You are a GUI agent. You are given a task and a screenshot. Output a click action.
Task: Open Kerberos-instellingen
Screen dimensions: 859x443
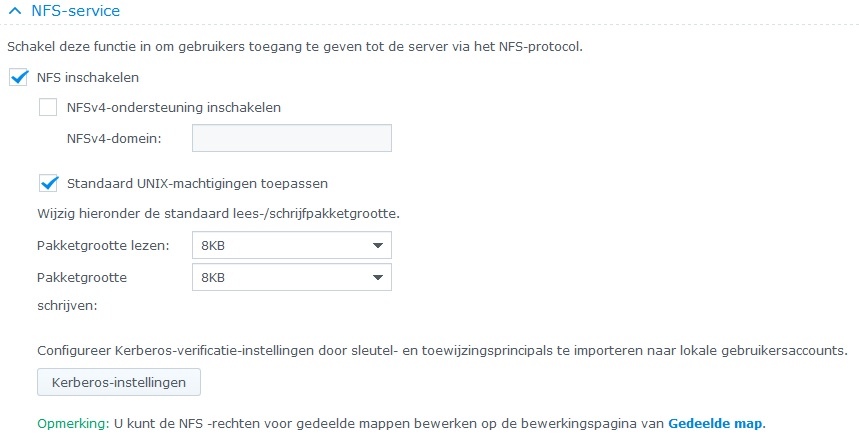click(119, 382)
